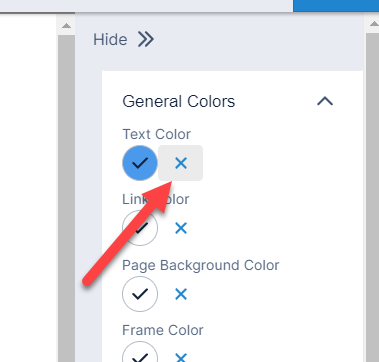Open the blue Text Color swatch

(x=140, y=163)
